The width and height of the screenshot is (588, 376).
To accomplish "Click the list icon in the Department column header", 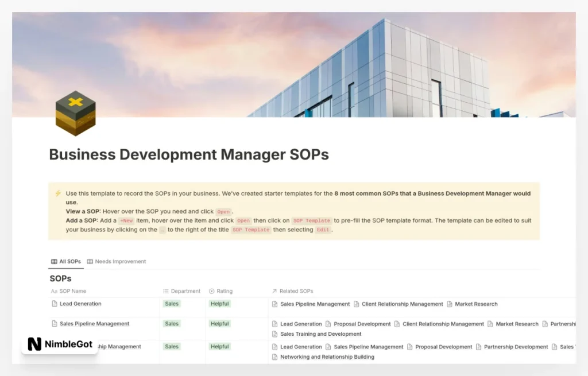I will 165,291.
